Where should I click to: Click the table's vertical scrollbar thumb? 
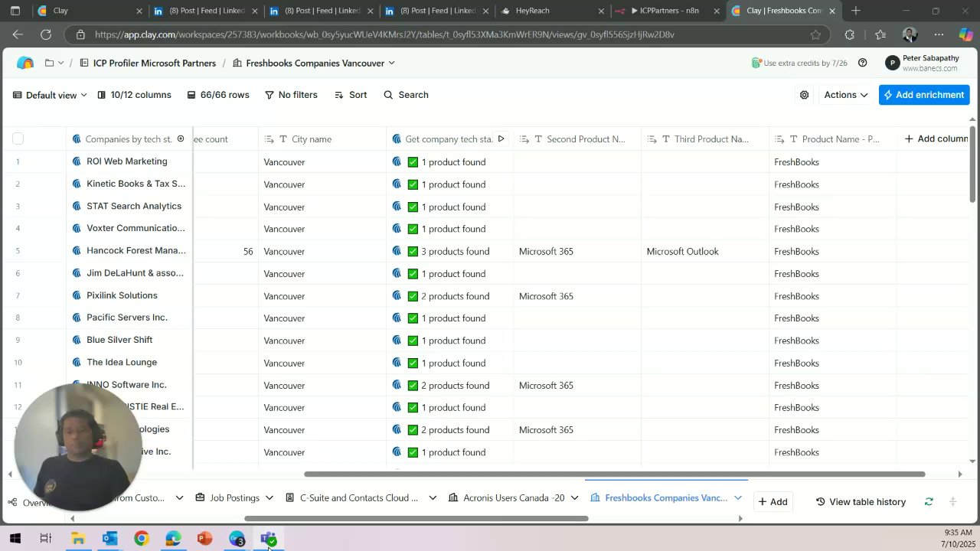point(973,164)
